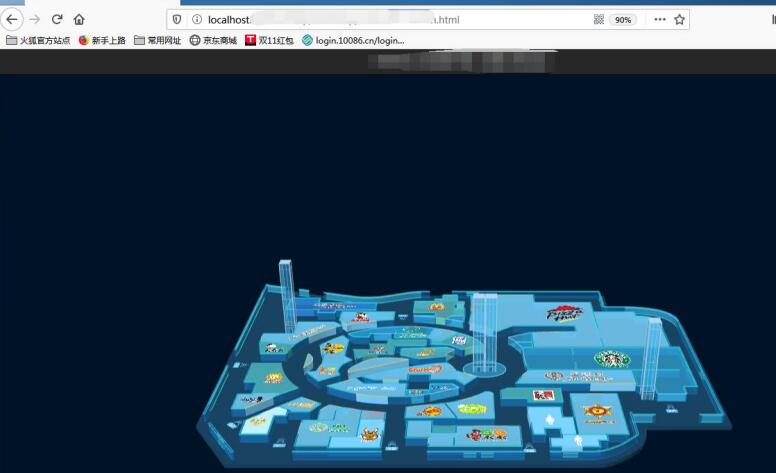Screen dimensions: 776x473
Task: Select the red-black Mickey-style shop logo
Action: 361,318
